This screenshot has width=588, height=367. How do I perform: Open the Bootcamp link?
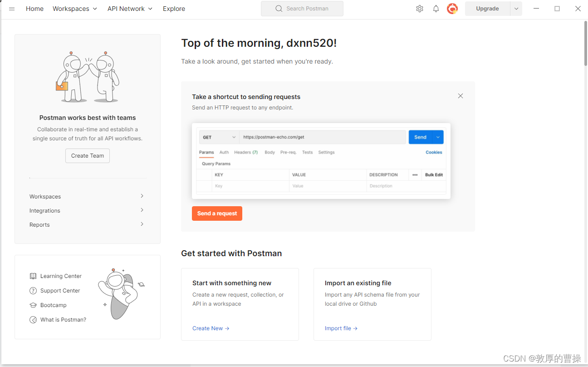[54, 305]
